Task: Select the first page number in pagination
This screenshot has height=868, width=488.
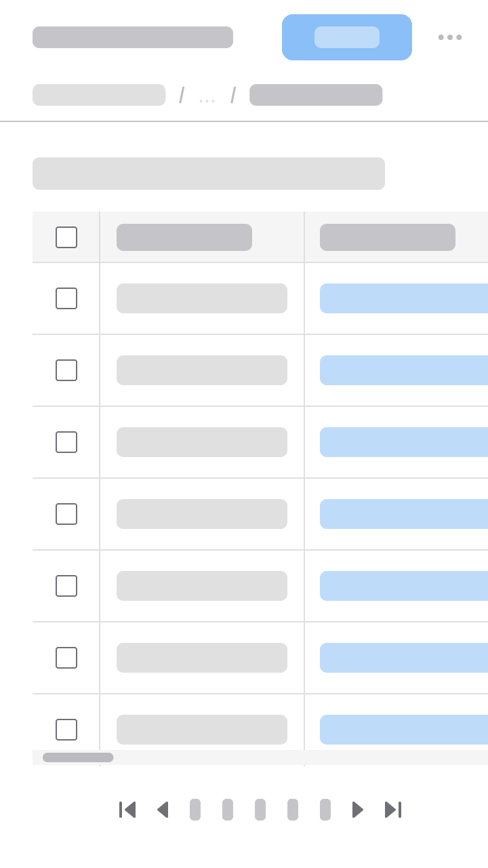Action: (x=195, y=810)
